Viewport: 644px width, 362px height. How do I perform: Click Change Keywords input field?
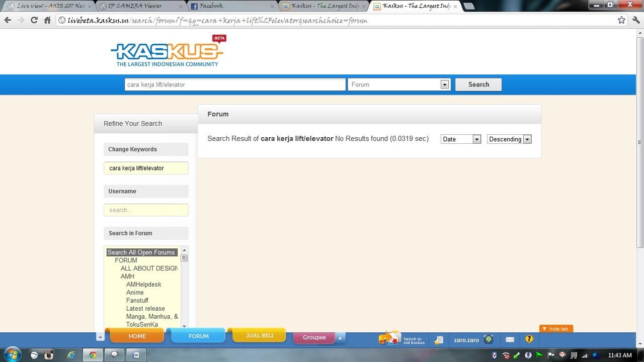(146, 168)
